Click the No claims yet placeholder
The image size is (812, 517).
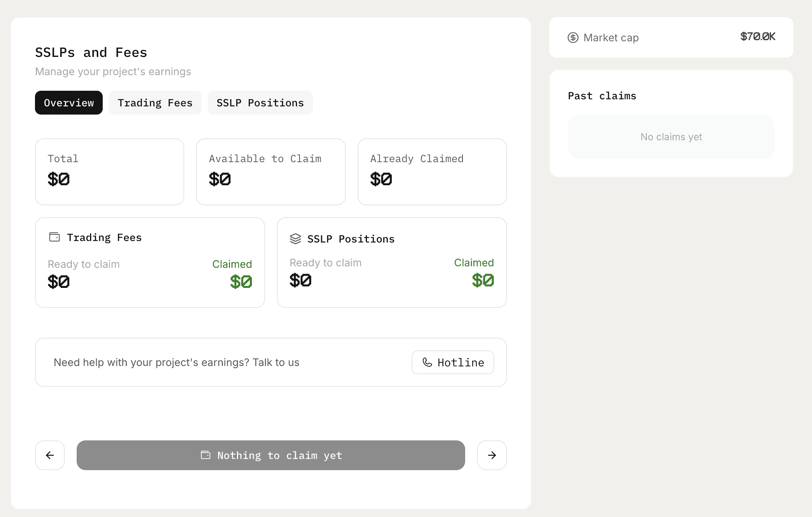click(x=671, y=137)
